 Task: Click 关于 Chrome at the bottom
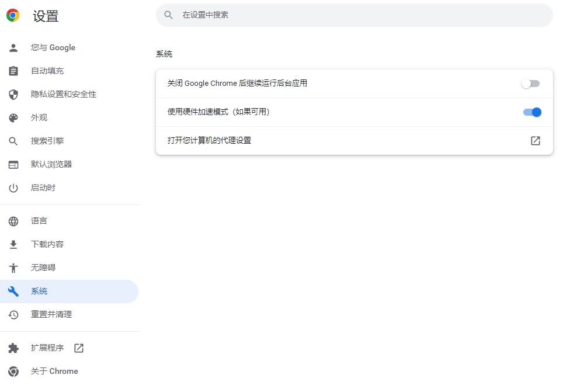point(54,371)
